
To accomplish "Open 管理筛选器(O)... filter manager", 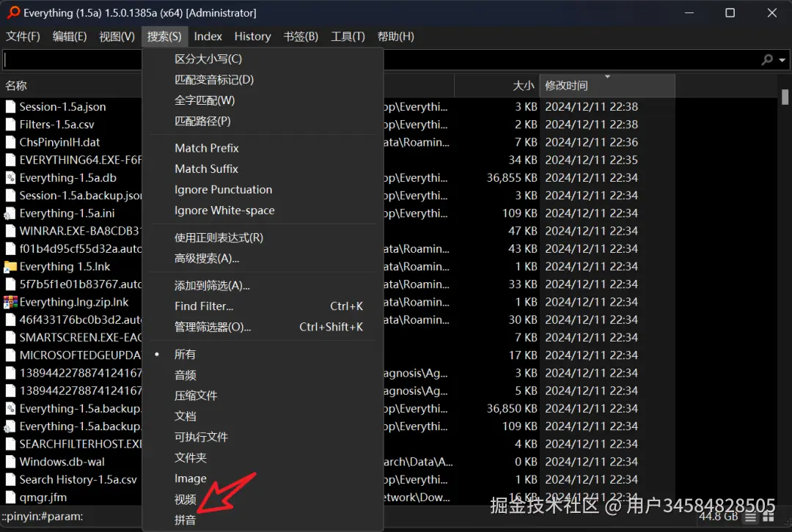I will tap(263, 327).
